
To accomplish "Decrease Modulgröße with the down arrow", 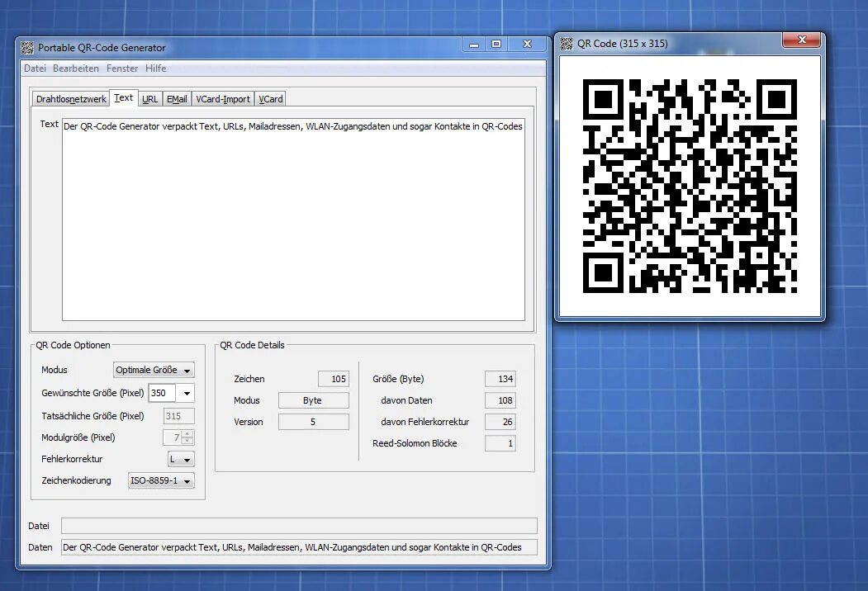I will tap(187, 441).
